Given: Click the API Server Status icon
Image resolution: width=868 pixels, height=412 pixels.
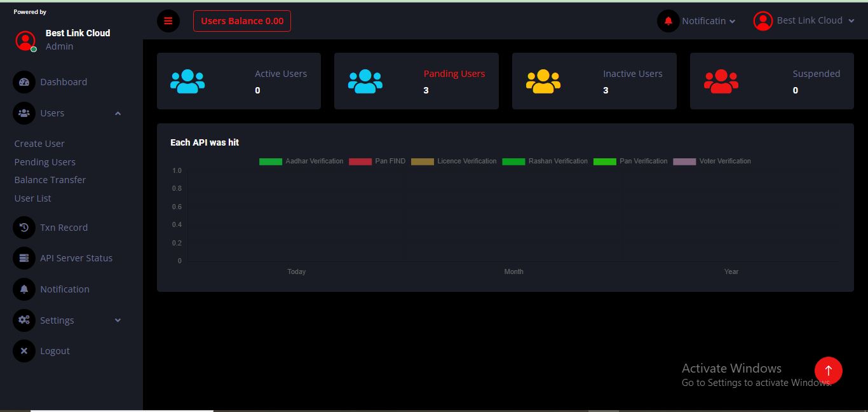Looking at the screenshot, I should (x=24, y=258).
